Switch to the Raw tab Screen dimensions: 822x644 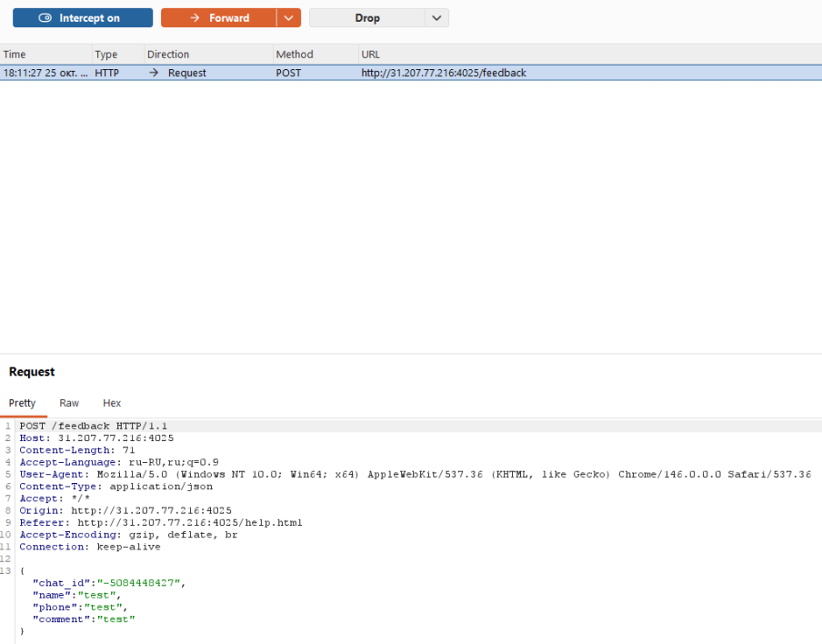point(69,403)
